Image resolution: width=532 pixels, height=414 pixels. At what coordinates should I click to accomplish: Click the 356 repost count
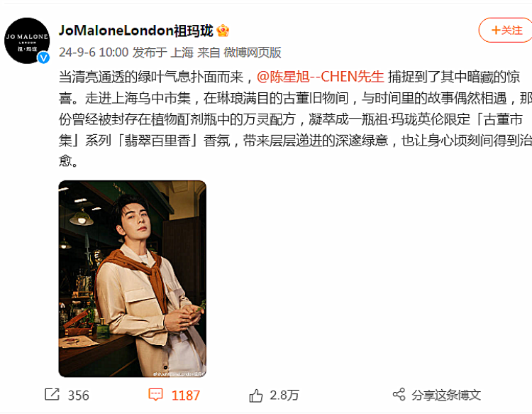point(78,396)
